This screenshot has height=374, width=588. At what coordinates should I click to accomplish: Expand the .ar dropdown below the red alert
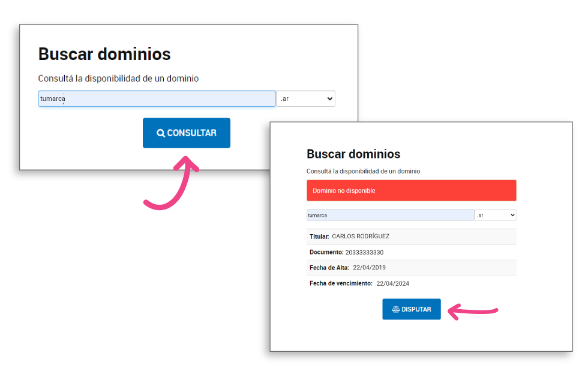point(496,215)
